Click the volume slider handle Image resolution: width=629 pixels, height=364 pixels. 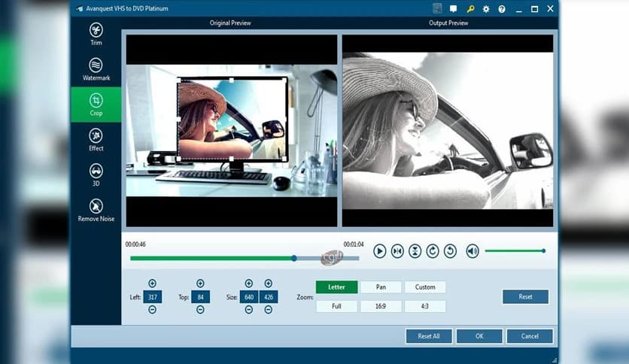coord(543,251)
